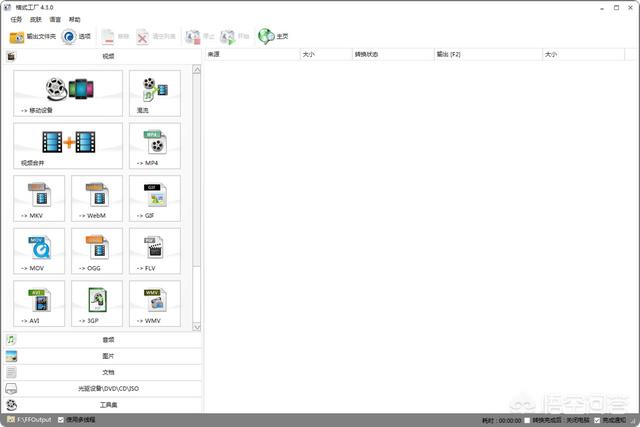Choose the -> 3GP conversion tile
Viewport: 640px width, 427px height.
point(97,303)
